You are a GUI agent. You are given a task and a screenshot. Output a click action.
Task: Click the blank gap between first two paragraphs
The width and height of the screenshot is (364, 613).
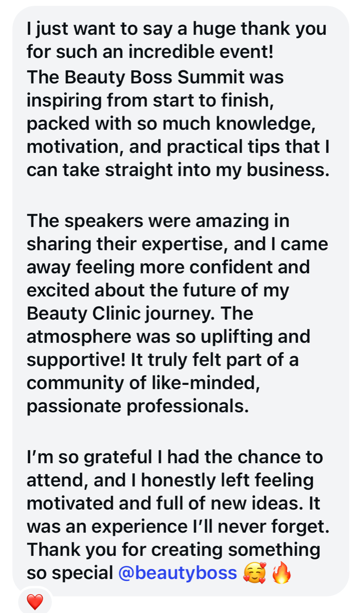(x=178, y=196)
